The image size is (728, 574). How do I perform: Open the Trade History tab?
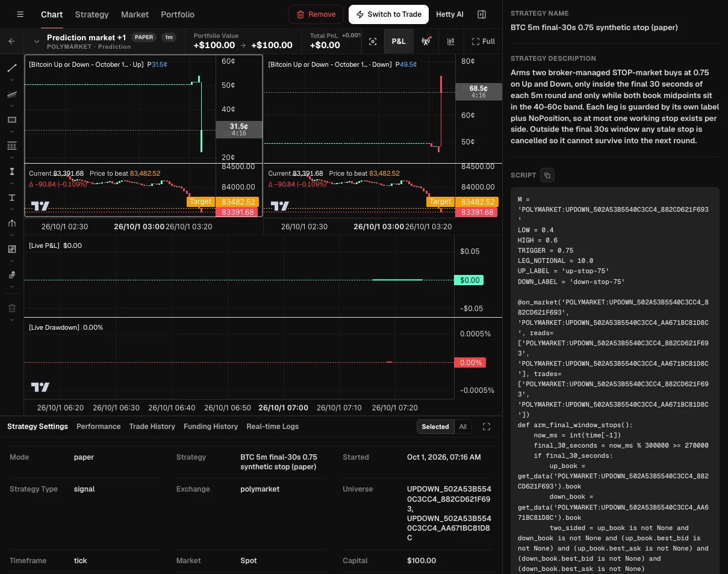pos(152,427)
